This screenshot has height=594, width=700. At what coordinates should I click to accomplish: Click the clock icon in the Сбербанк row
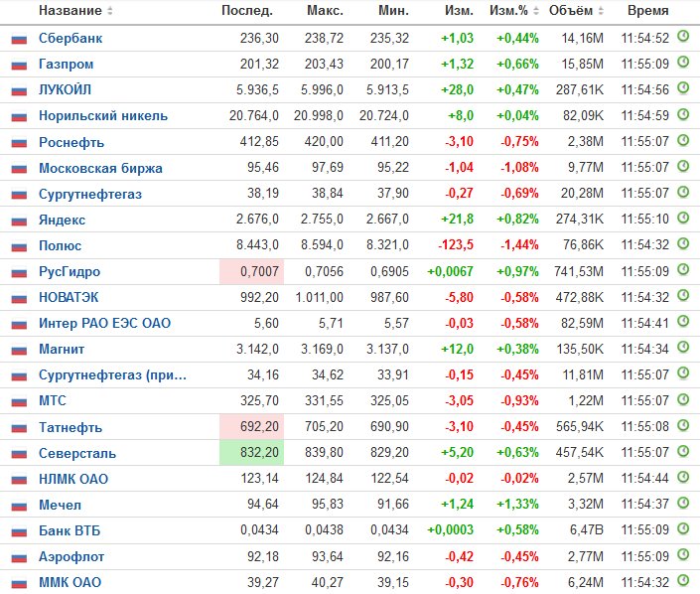(683, 36)
